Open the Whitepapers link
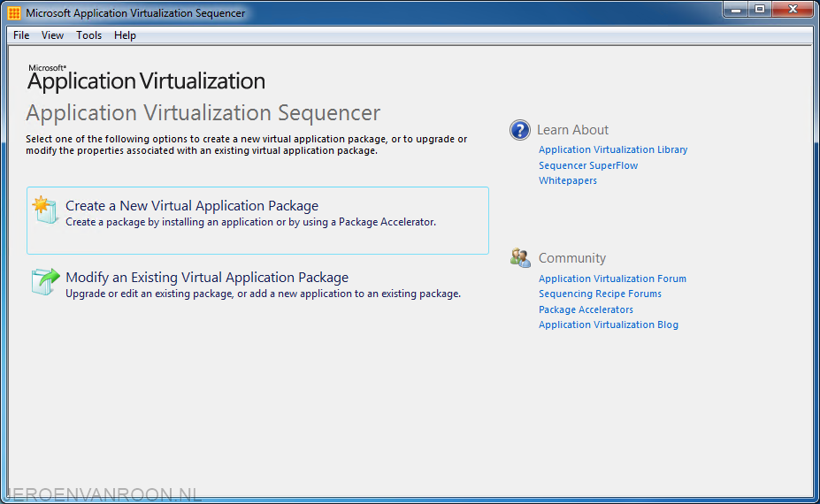Image resolution: width=820 pixels, height=504 pixels. point(567,180)
